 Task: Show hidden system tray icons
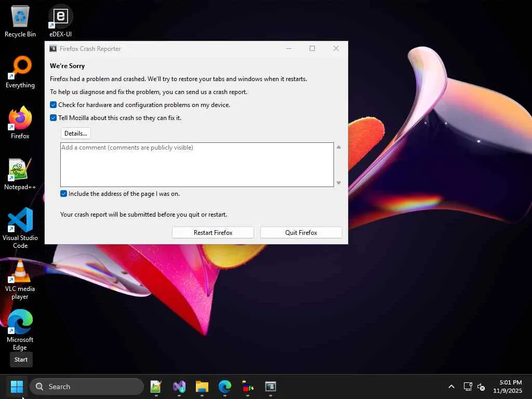[x=451, y=387]
